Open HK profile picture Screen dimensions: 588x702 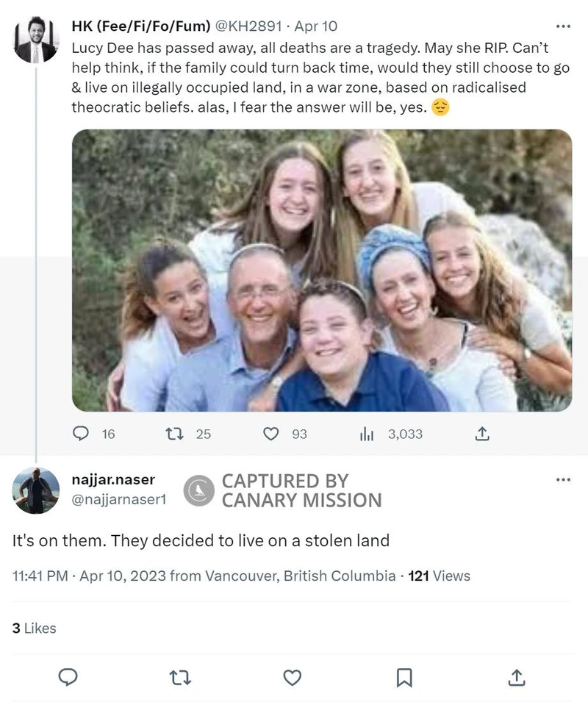tap(36, 39)
